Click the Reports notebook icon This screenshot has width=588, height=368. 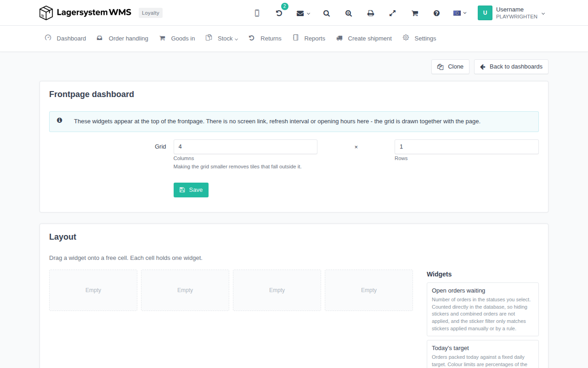pos(295,38)
